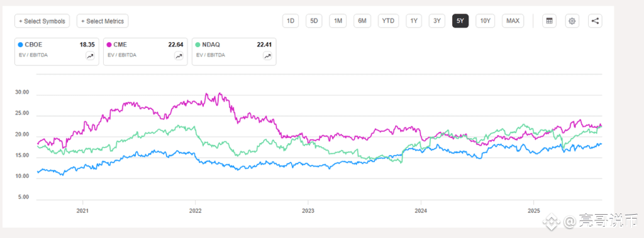Switch range to 1M

[x=338, y=21]
